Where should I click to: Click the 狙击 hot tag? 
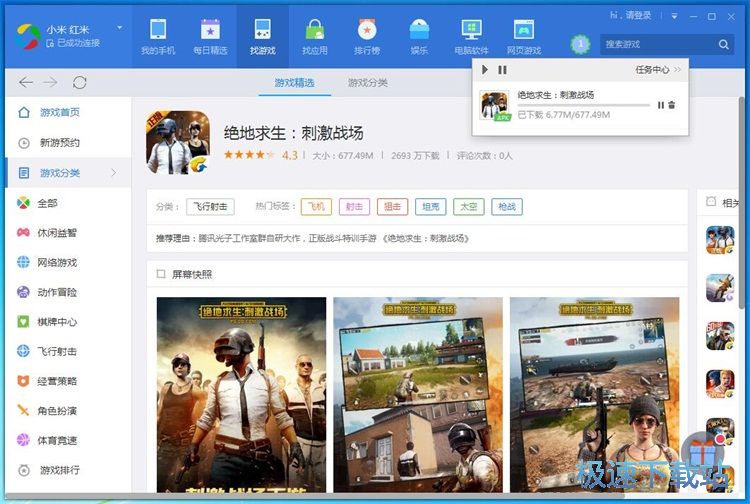(392, 207)
